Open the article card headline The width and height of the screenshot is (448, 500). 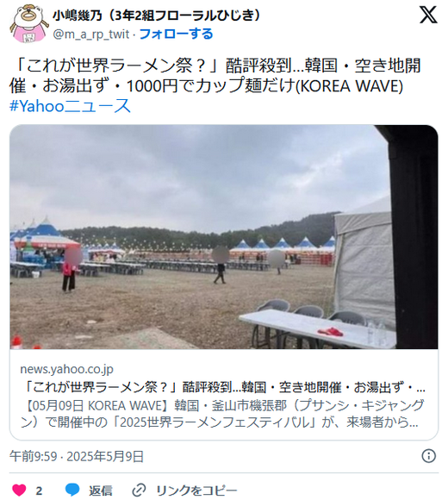point(224,387)
